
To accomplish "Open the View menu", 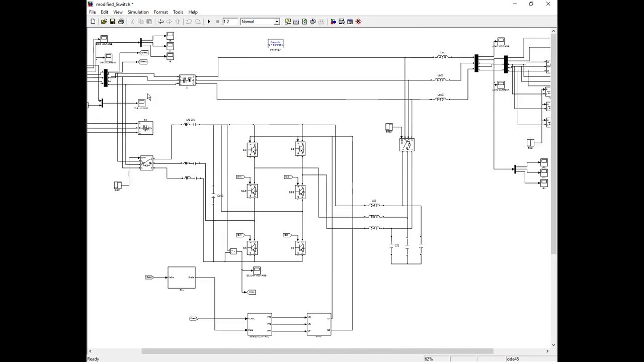I will (118, 12).
